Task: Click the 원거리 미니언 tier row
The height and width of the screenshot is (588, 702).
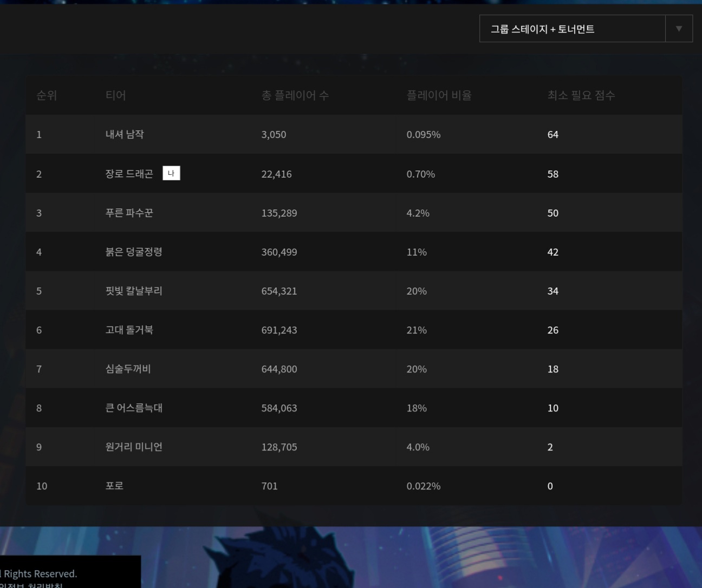Action: [x=134, y=447]
